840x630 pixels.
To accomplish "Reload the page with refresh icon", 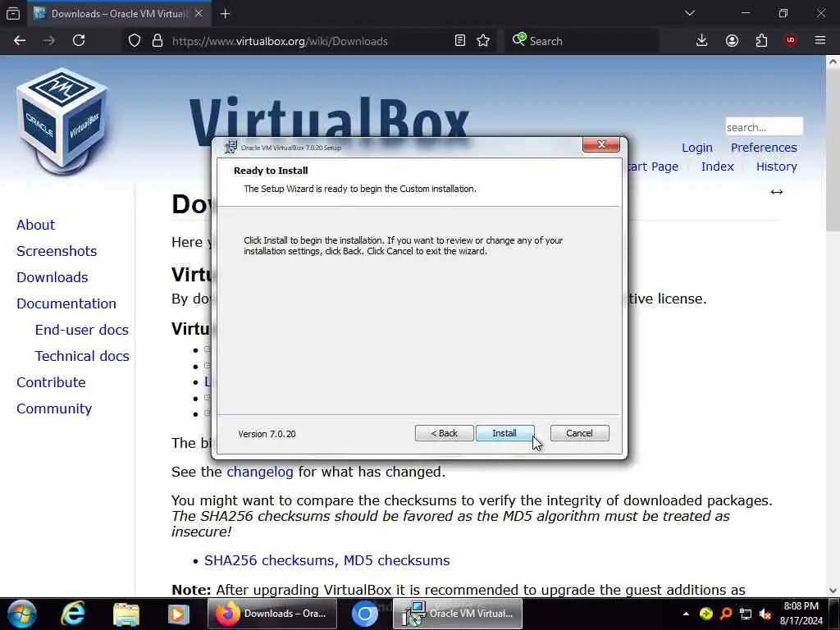I will tap(79, 40).
